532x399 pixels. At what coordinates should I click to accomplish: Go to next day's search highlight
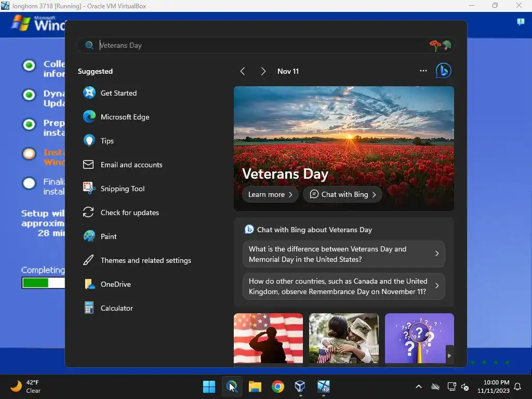point(263,71)
